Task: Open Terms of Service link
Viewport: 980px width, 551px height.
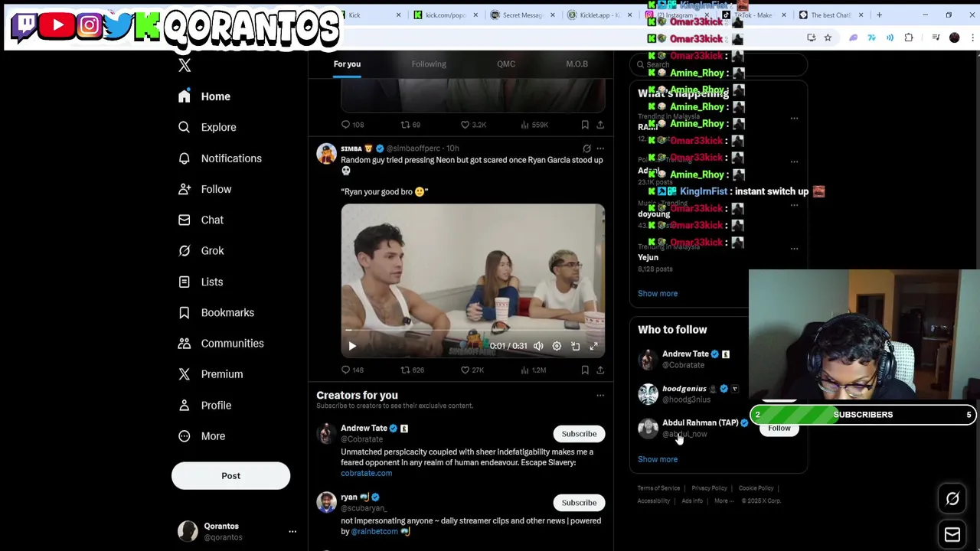Action: coord(658,488)
